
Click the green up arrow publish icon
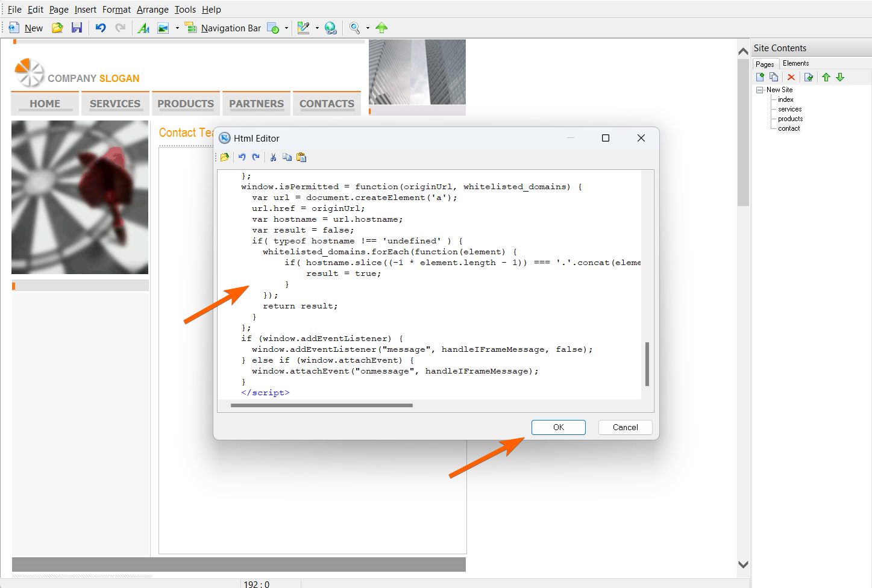pyautogui.click(x=381, y=28)
